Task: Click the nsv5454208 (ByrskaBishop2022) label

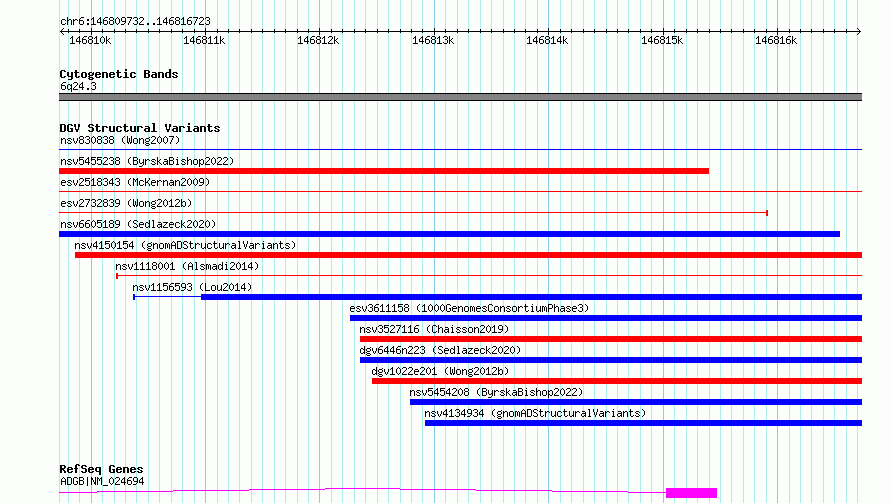Action: coord(496,392)
